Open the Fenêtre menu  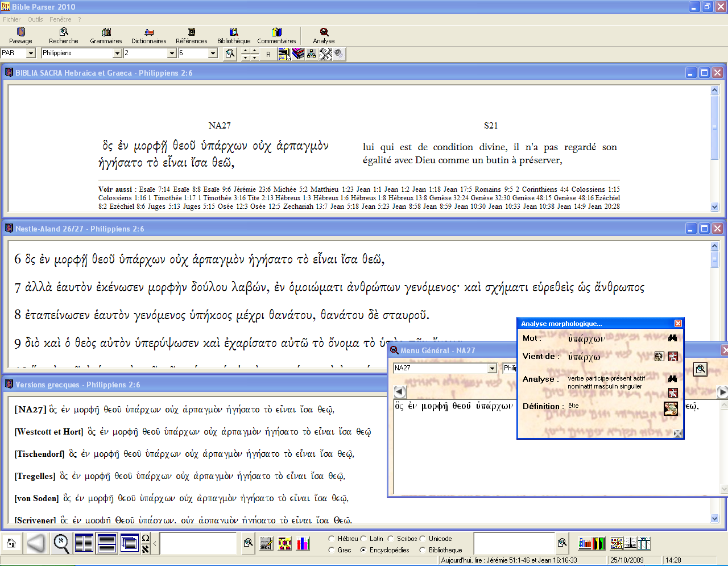coord(60,19)
